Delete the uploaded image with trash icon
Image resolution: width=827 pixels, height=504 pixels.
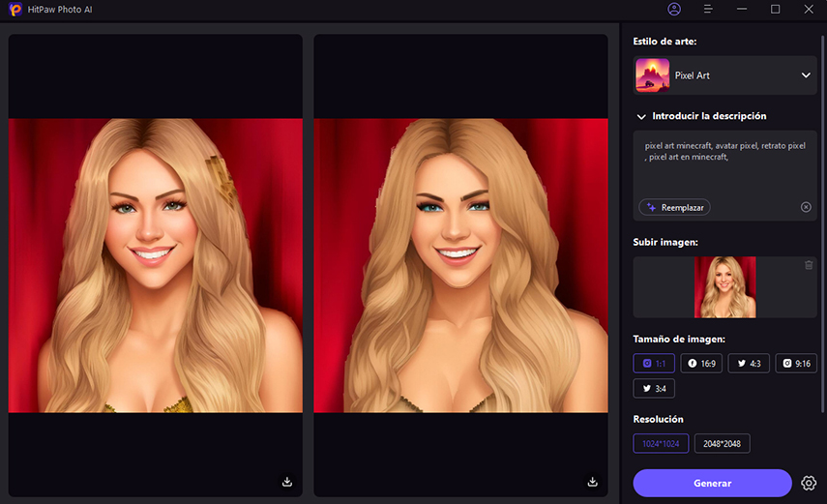tap(809, 265)
